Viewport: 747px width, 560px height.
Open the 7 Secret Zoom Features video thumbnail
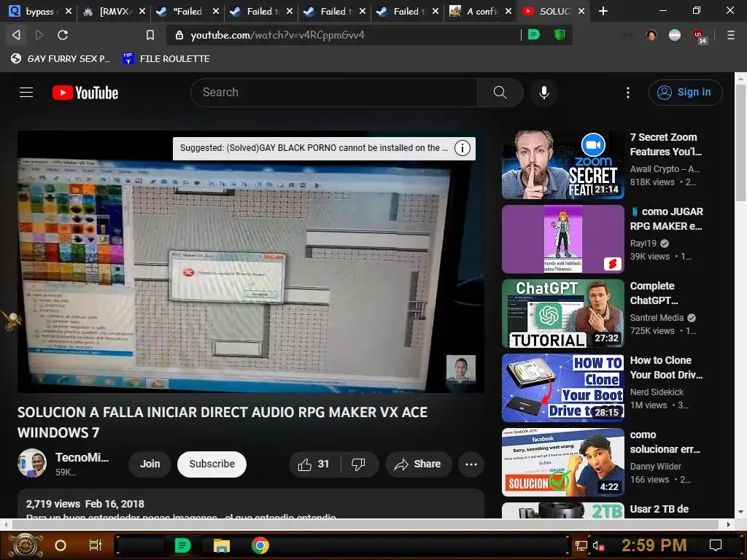(562, 165)
